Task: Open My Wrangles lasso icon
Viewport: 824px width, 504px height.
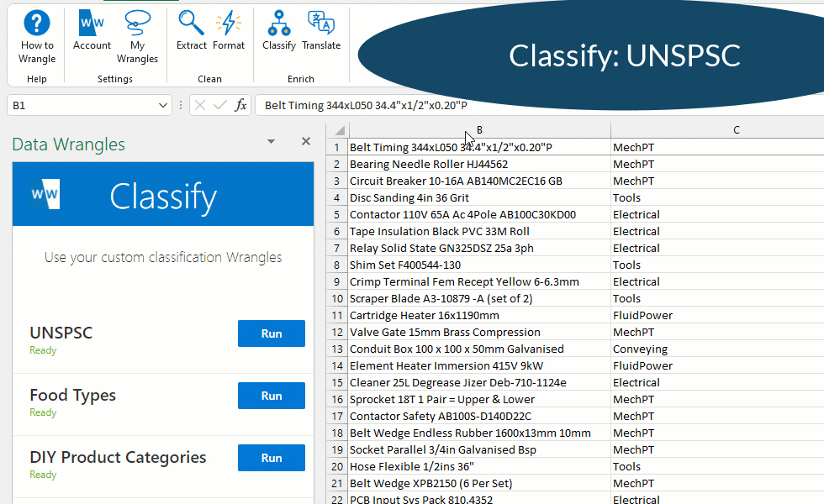Action: click(137, 37)
